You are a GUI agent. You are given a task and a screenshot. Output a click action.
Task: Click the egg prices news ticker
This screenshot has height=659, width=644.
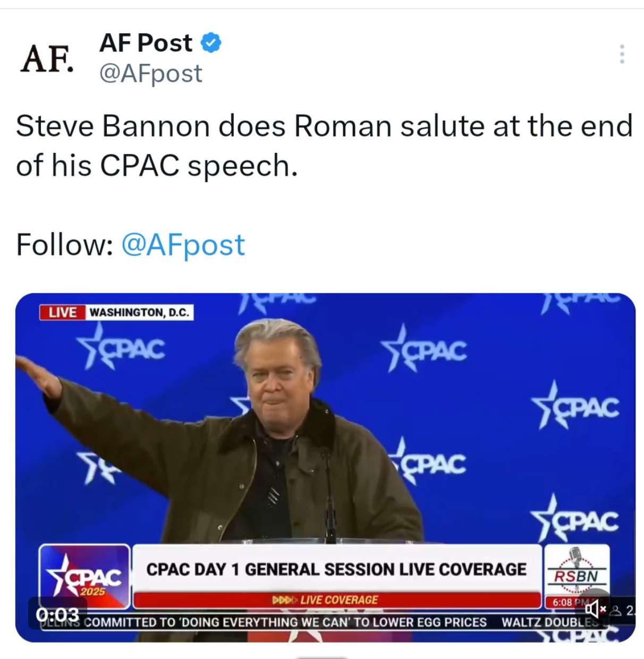tap(285, 622)
